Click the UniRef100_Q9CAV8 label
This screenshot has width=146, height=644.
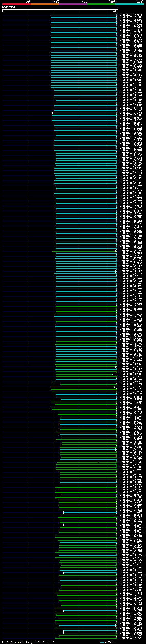pyautogui.click(x=131, y=334)
